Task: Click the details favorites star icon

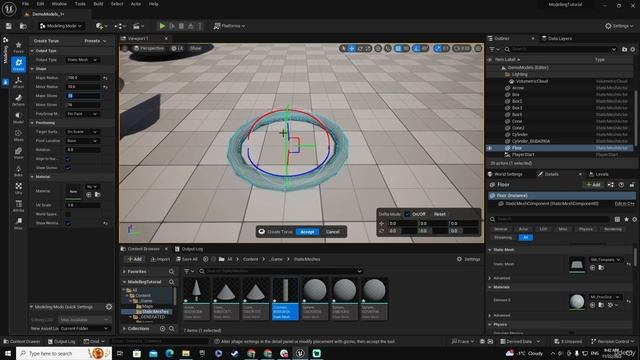Action: (627, 219)
